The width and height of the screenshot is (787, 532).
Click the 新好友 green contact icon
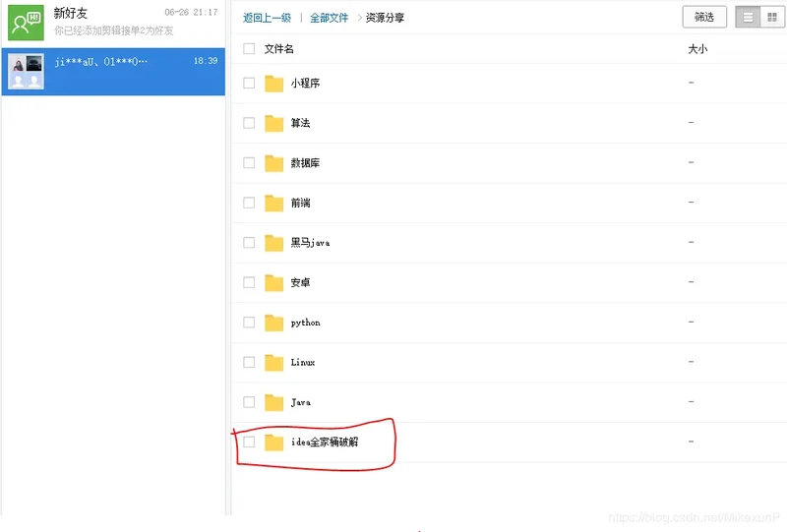(26, 21)
